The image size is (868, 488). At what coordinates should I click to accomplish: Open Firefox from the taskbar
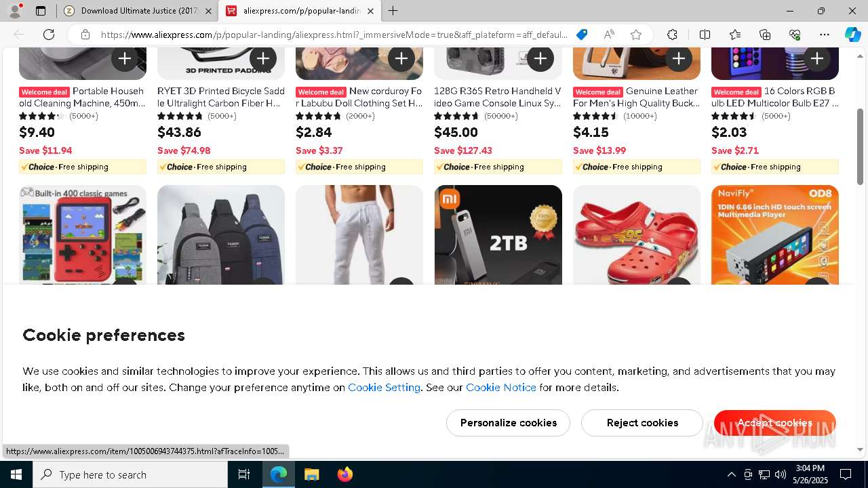pos(345,474)
